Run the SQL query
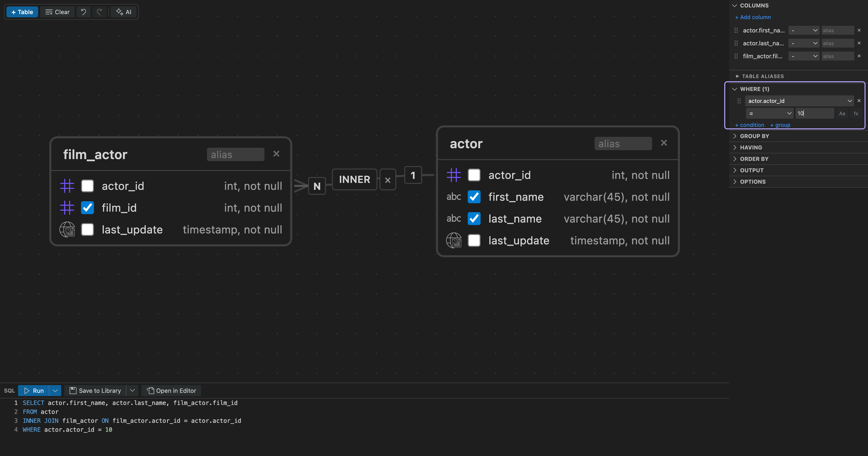 (x=34, y=391)
